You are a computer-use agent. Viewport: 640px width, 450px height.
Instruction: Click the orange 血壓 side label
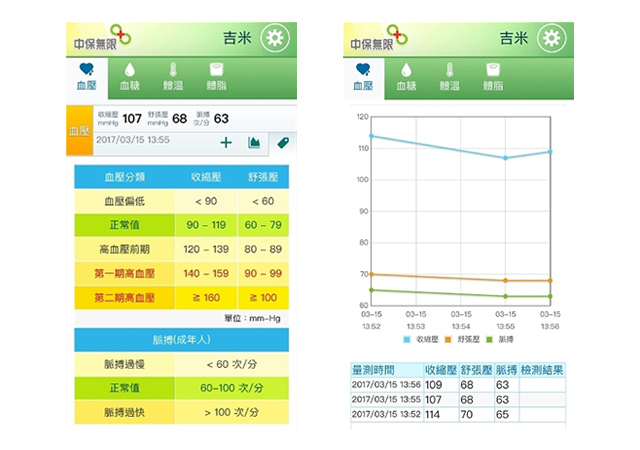click(x=80, y=131)
